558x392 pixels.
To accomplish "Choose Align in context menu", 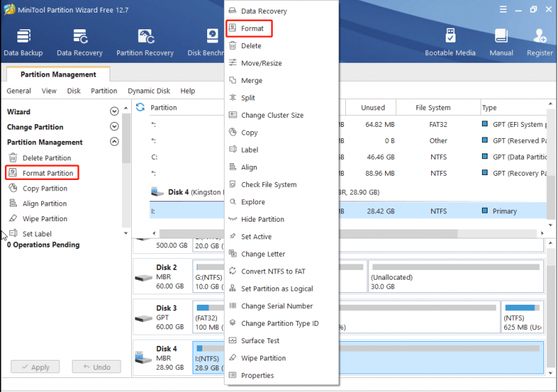I will 281,167.
